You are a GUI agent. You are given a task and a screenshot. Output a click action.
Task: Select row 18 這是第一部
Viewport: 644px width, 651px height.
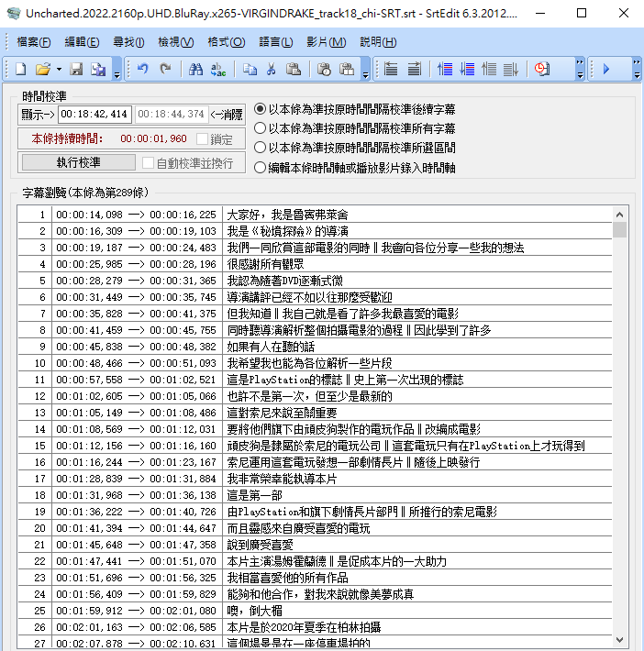[x=315, y=495]
